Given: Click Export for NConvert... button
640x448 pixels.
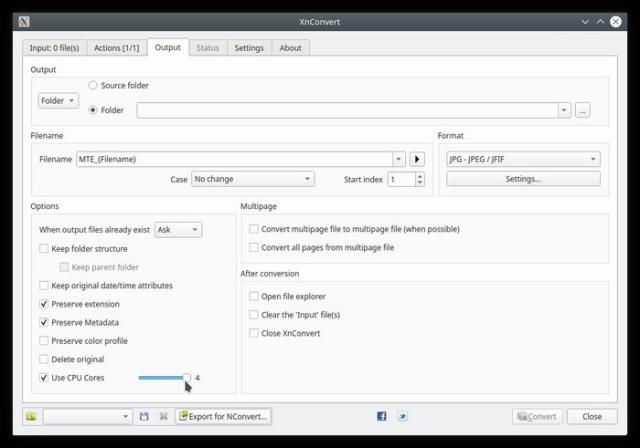Looking at the screenshot, I should tap(223, 416).
